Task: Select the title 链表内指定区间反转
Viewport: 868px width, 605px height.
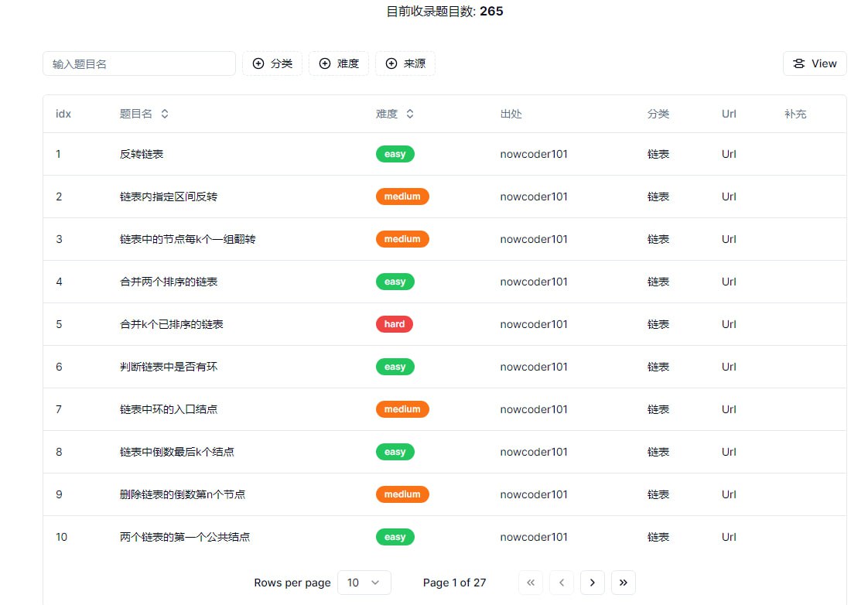Action: pos(169,197)
